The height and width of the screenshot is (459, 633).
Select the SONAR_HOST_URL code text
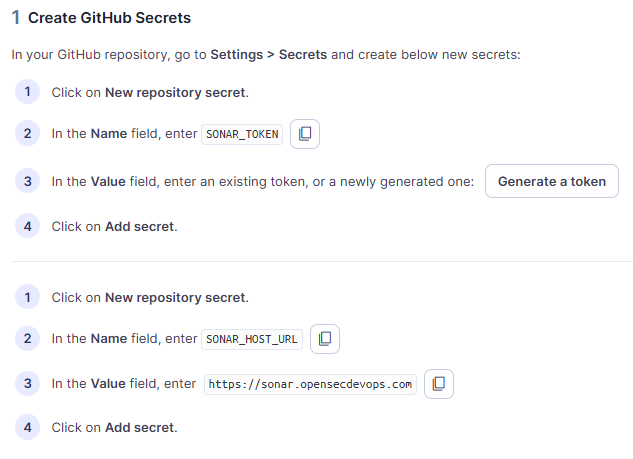[252, 339]
